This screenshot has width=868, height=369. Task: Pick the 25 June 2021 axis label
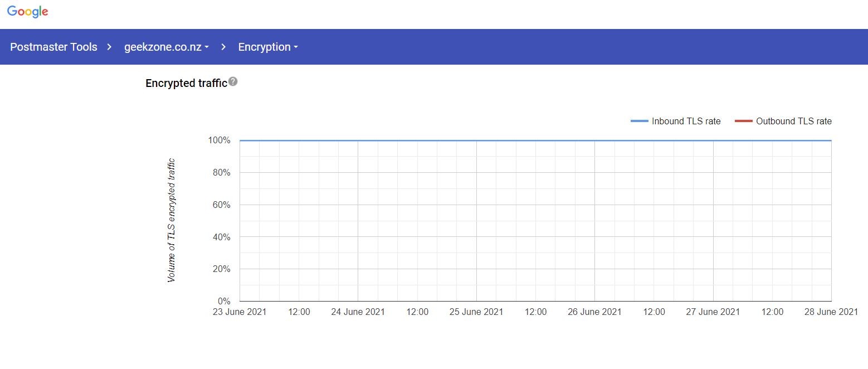click(476, 312)
